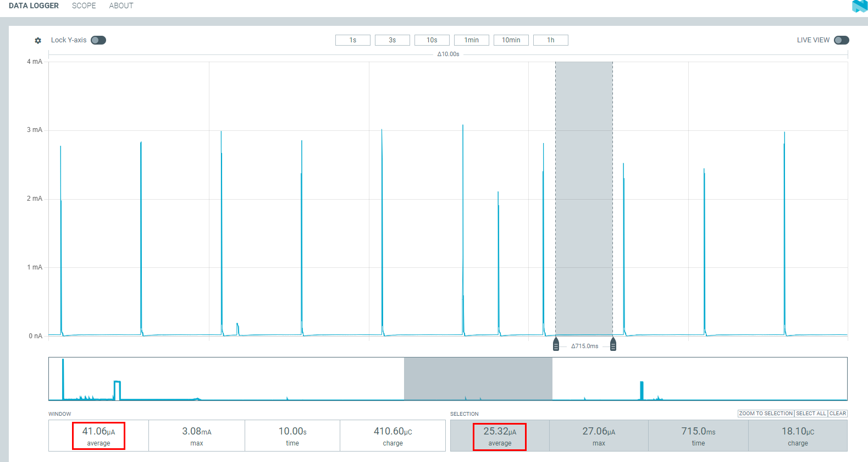Open the About tab

121,6
